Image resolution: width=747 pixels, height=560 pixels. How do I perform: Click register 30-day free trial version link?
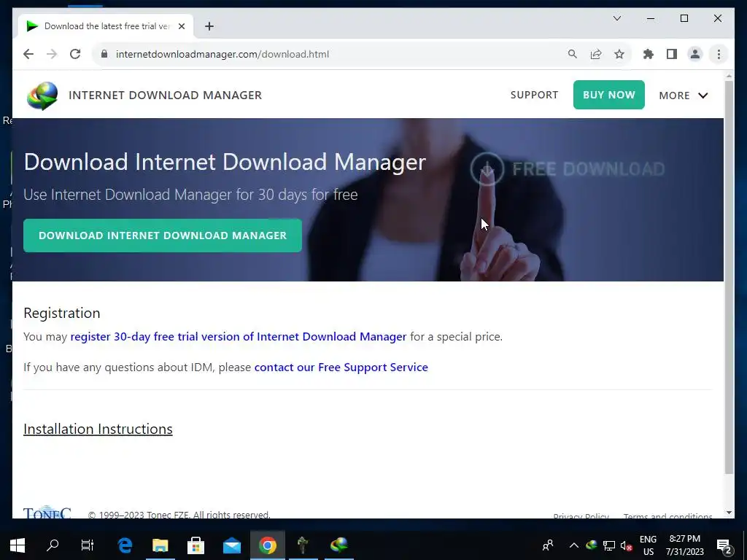tap(239, 337)
